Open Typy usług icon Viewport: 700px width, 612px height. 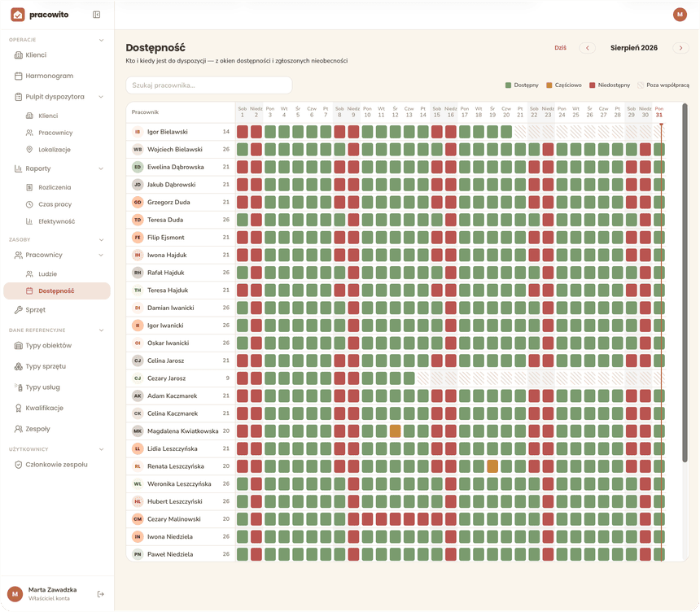coord(18,387)
